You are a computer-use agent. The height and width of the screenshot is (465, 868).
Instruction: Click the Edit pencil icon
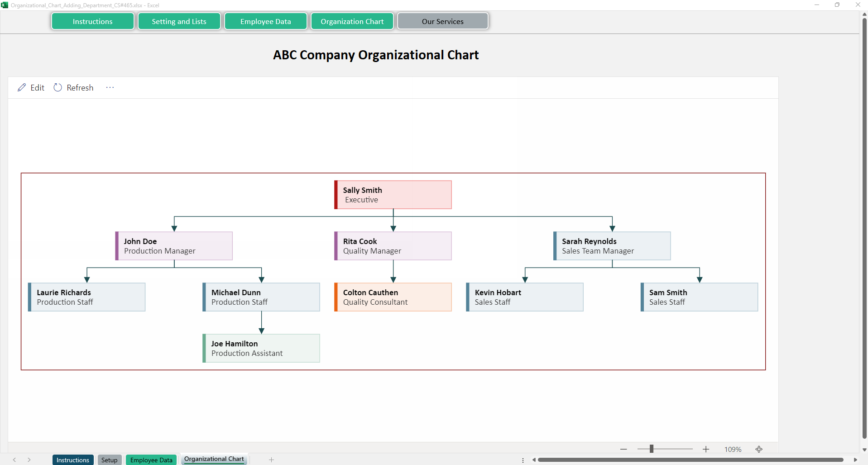pyautogui.click(x=22, y=87)
